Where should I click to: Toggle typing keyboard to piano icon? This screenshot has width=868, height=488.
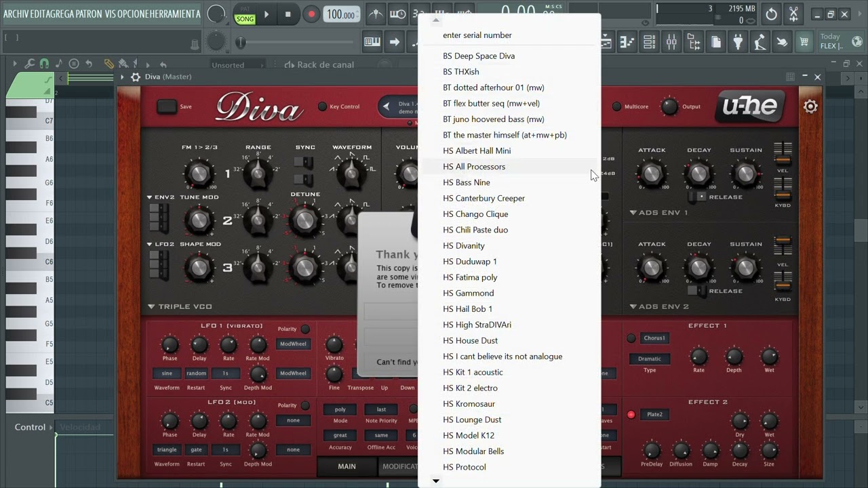[372, 42]
